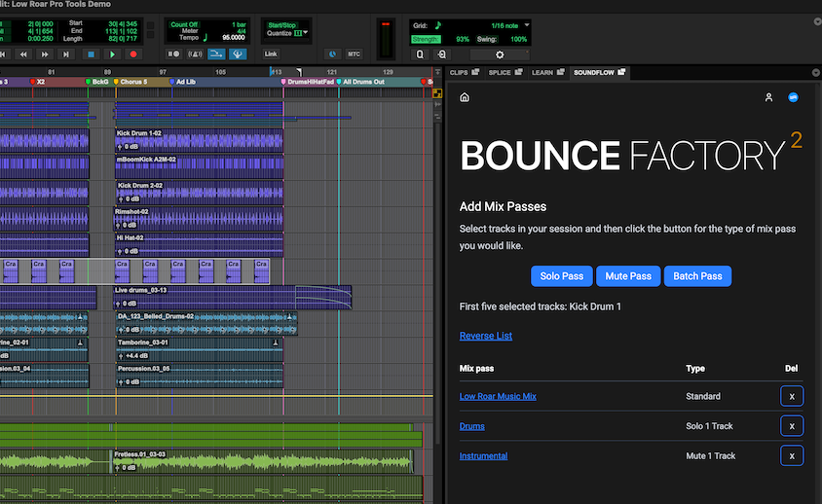The height and width of the screenshot is (504, 822).
Task: Click the SoundFlow home icon
Action: [x=465, y=97]
